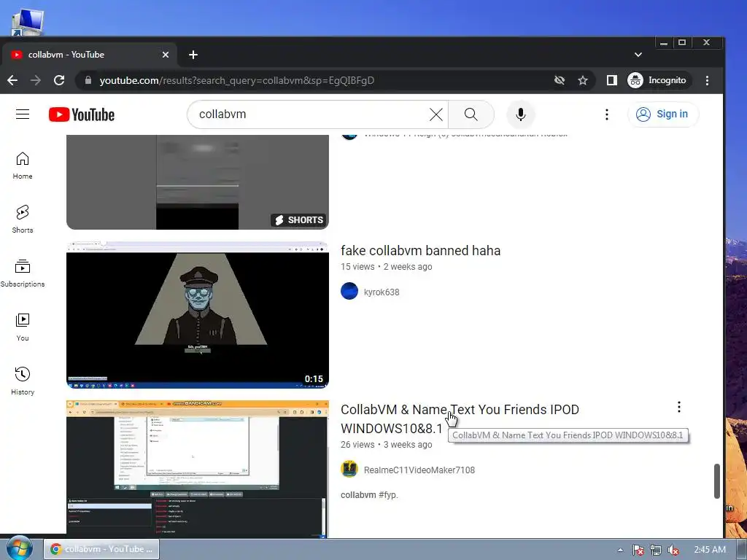Click the muted volume tray icon
The width and height of the screenshot is (747, 560).
click(x=673, y=550)
